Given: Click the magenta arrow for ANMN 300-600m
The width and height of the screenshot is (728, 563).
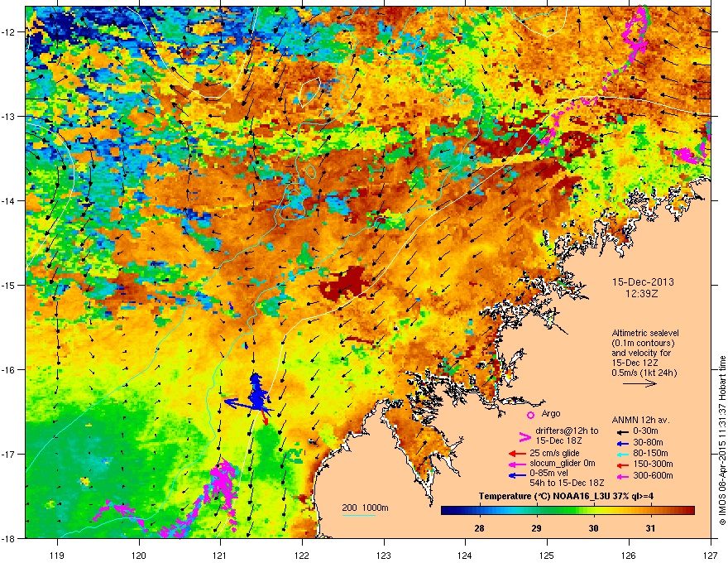Looking at the screenshot, I should coord(621,476).
